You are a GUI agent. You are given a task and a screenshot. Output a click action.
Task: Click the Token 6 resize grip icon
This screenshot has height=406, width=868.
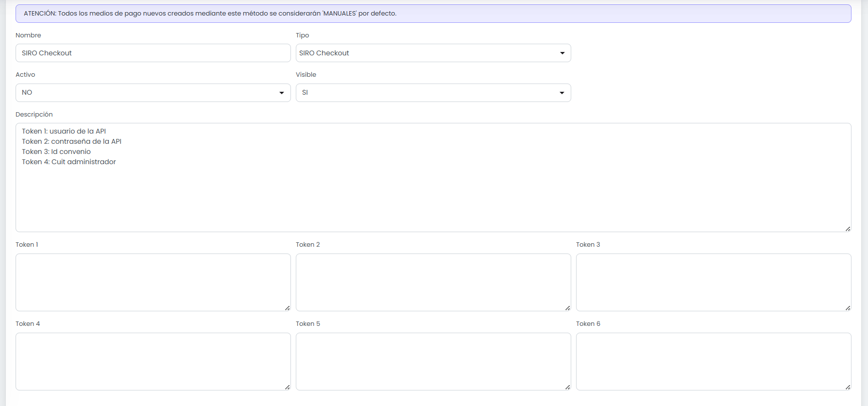click(x=848, y=387)
